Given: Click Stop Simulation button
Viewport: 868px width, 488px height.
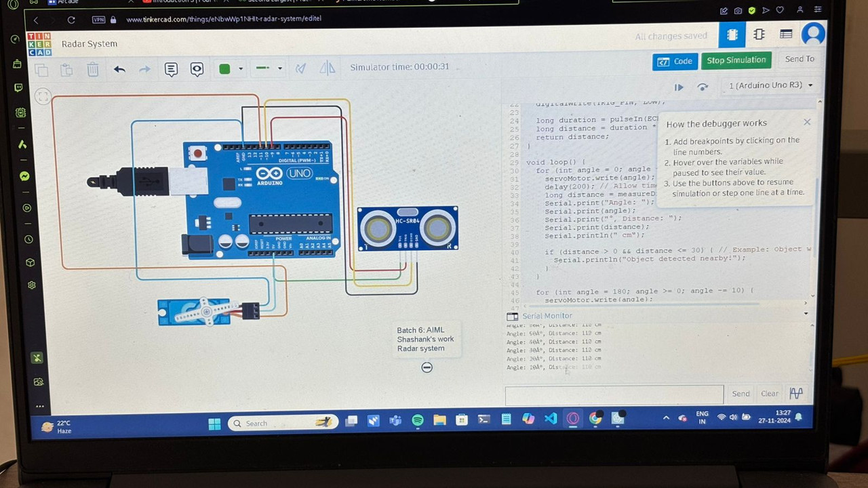Looking at the screenshot, I should [x=736, y=60].
